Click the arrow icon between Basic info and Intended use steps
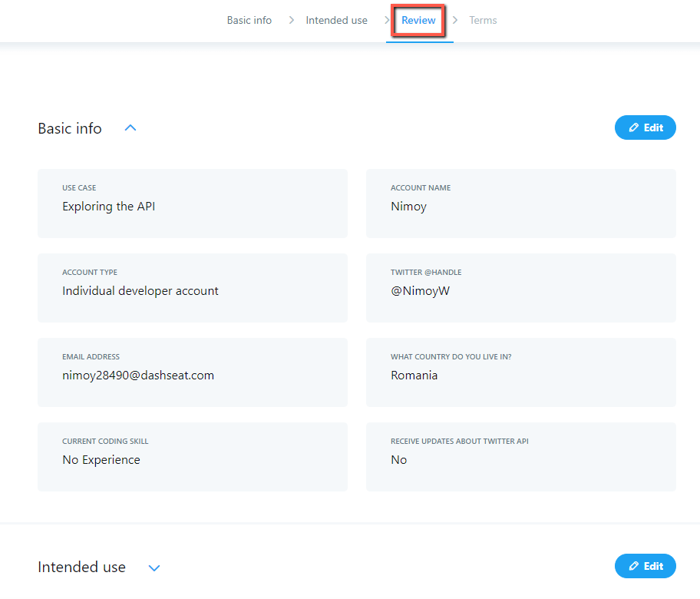Image resolution: width=700 pixels, height=599 pixels. [292, 20]
